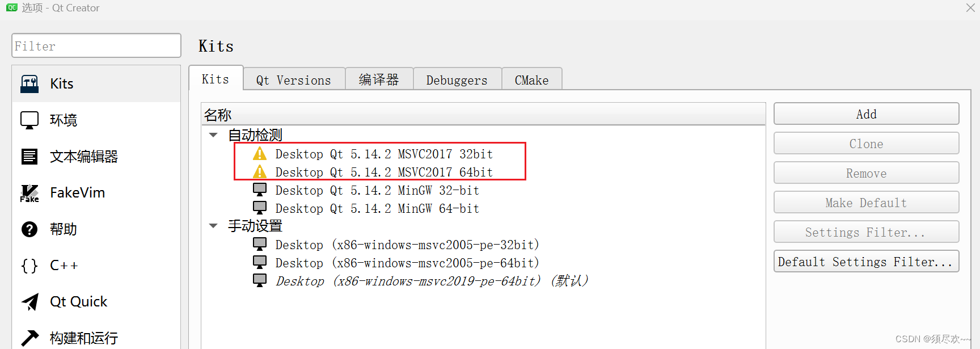Open the CMake tab
980x349 pixels.
(532, 80)
